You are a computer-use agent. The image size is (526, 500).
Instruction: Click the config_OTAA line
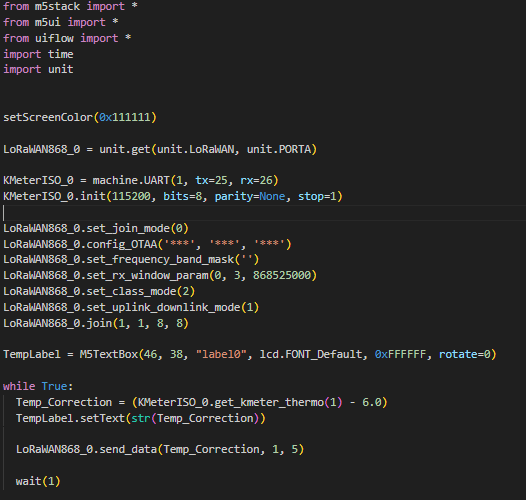click(x=147, y=244)
